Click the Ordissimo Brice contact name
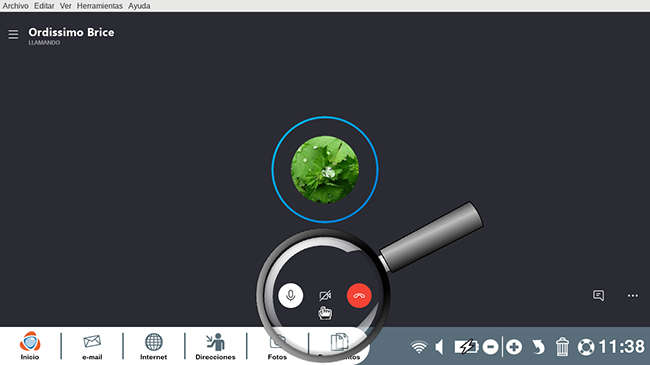The image size is (650, 365). (71, 32)
